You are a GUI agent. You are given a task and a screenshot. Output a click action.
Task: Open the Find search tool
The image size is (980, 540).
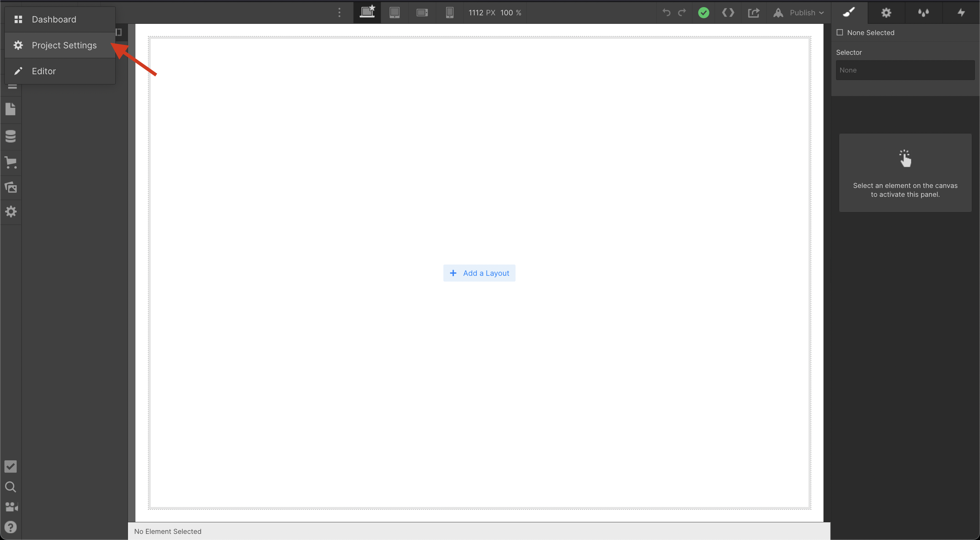(10, 487)
